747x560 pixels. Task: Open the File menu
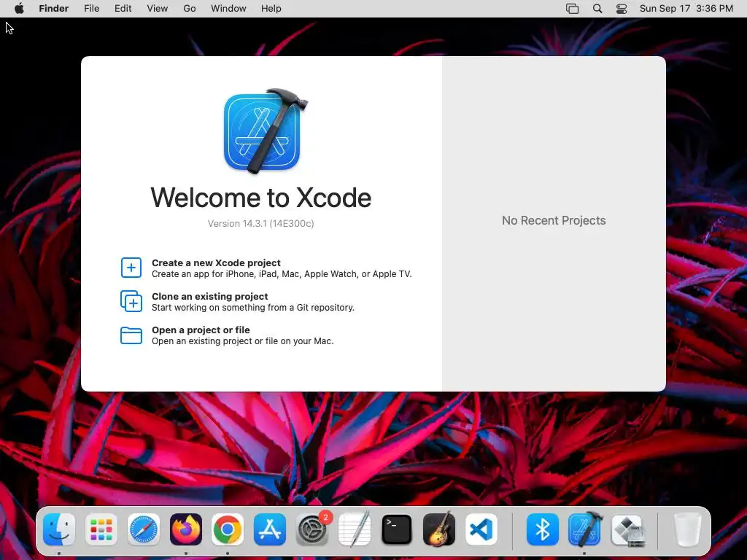91,9
